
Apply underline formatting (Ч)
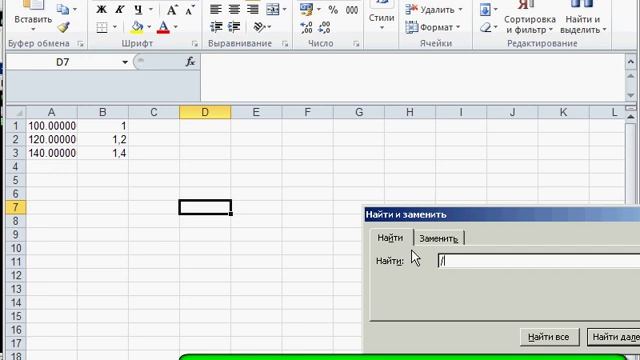(138, 9)
